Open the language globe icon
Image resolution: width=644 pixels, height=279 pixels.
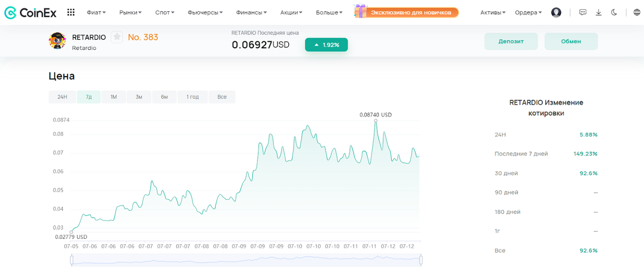pos(637,12)
